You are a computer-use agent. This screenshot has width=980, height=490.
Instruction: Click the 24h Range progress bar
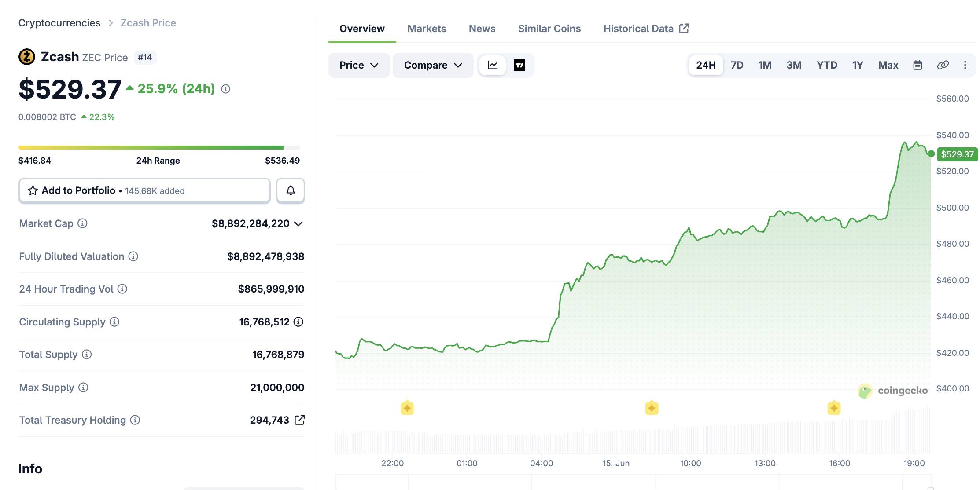coord(159,147)
